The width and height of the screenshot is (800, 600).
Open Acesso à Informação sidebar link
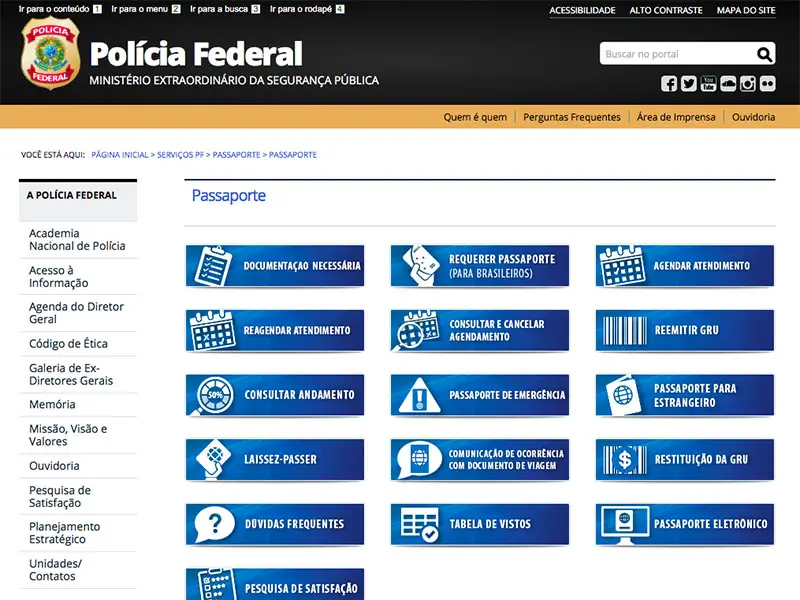tap(59, 277)
